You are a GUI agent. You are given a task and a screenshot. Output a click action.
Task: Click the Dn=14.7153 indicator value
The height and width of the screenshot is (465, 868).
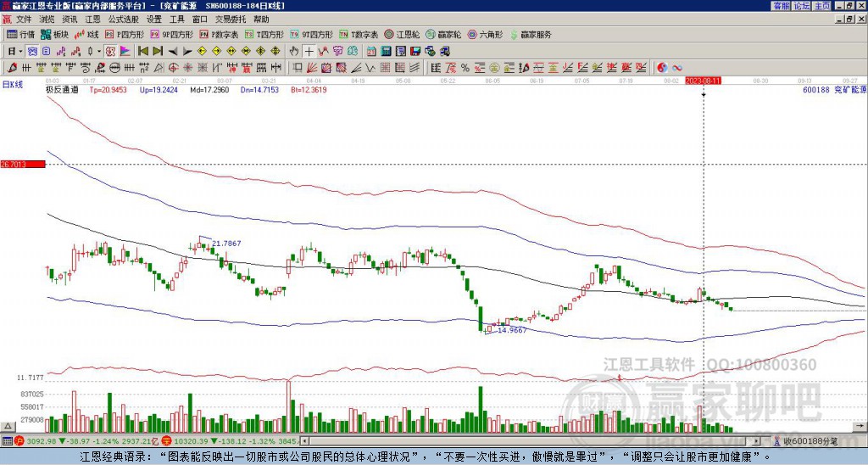click(x=259, y=89)
